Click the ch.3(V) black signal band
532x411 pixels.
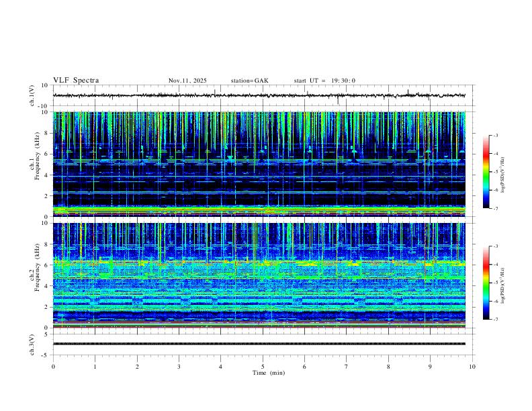(259, 344)
